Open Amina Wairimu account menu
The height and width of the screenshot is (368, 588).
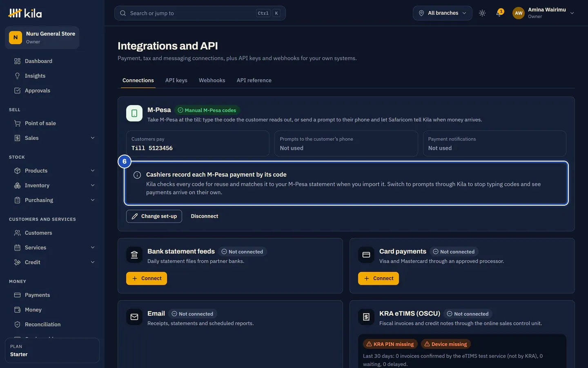(543, 13)
